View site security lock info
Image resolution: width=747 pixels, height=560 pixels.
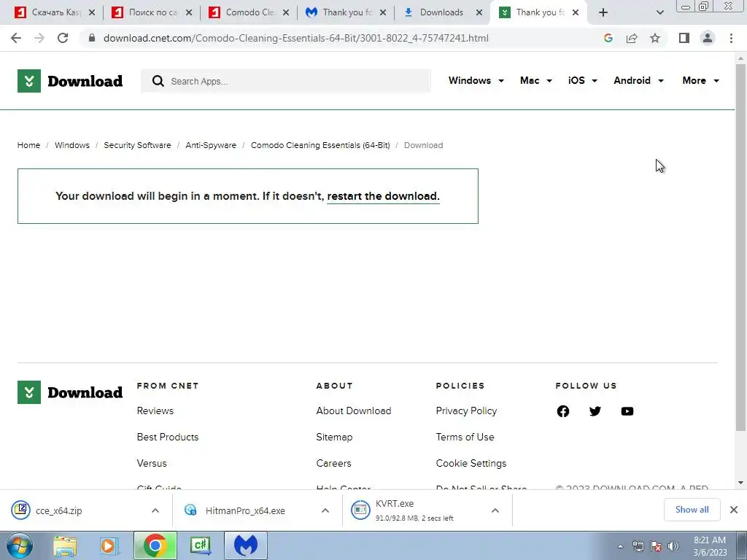pyautogui.click(x=92, y=38)
